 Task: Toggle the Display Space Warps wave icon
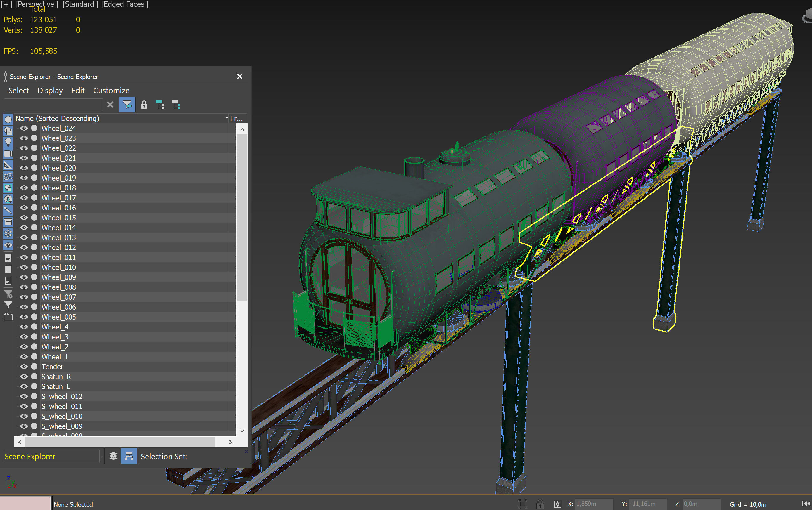coord(8,176)
